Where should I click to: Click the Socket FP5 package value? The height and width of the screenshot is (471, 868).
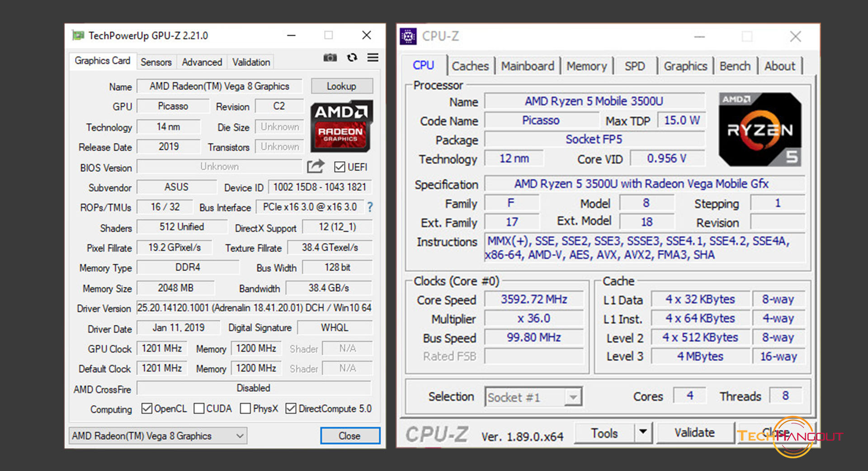pos(594,139)
